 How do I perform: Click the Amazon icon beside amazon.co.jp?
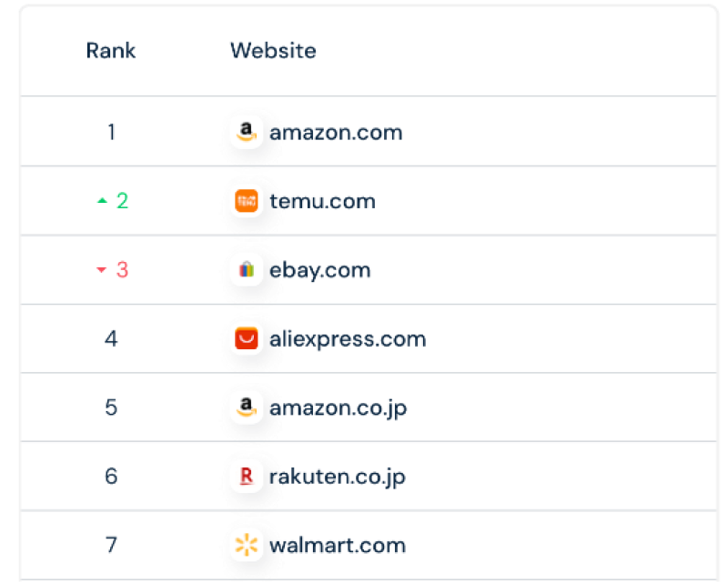tap(247, 407)
